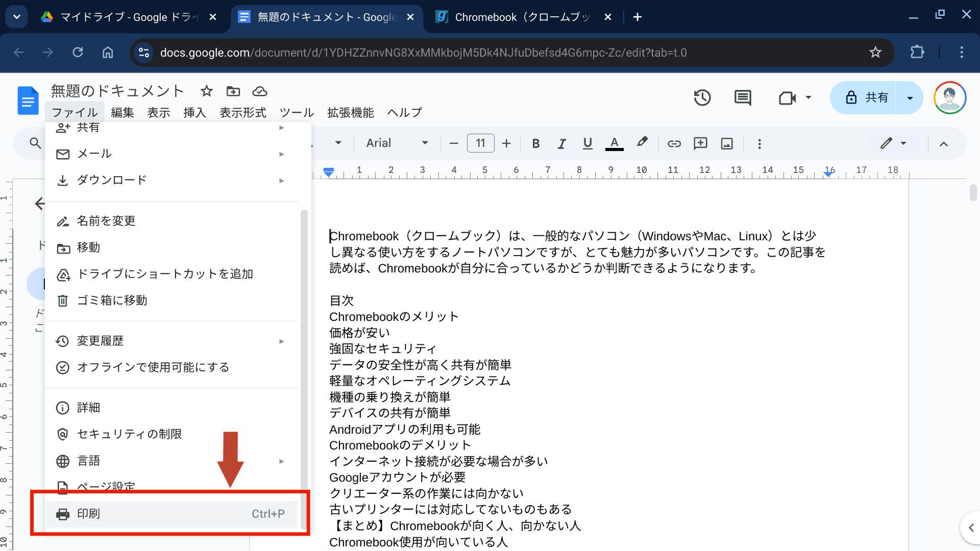
Task: Reload the page in Chrome
Action: [78, 52]
